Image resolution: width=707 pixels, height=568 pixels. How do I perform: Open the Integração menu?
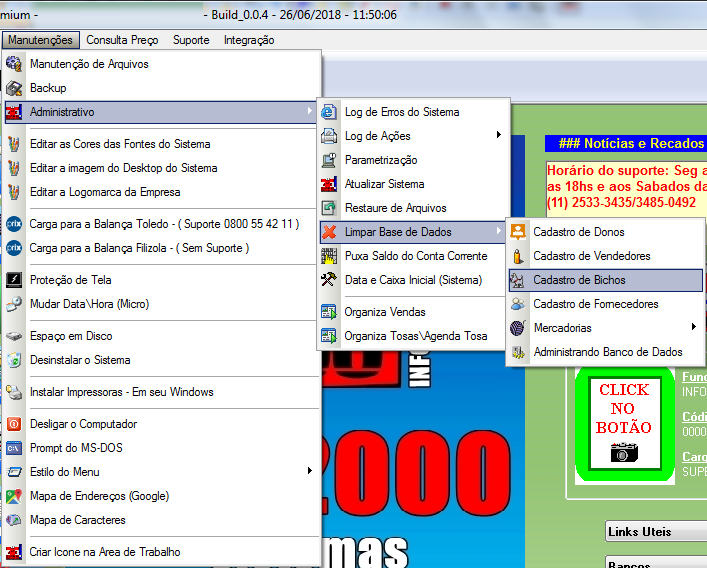pyautogui.click(x=249, y=40)
